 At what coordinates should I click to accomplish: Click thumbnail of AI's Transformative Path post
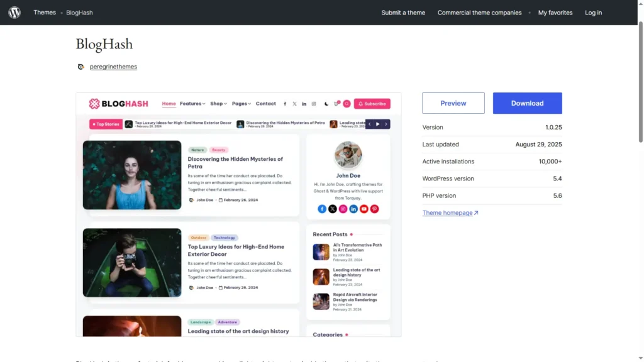tap(321, 252)
